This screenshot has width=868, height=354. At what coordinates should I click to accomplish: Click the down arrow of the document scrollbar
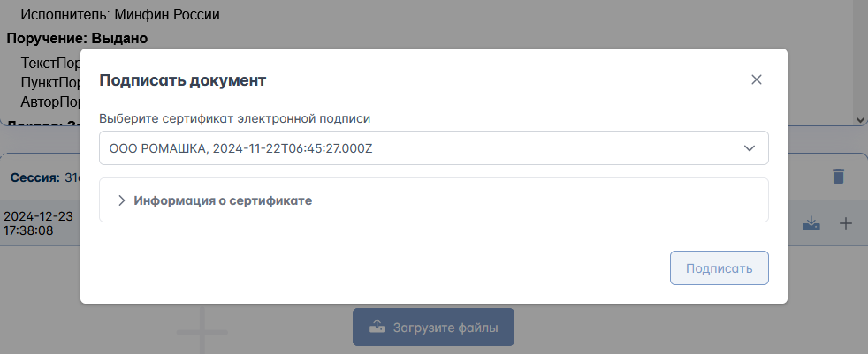point(861,119)
